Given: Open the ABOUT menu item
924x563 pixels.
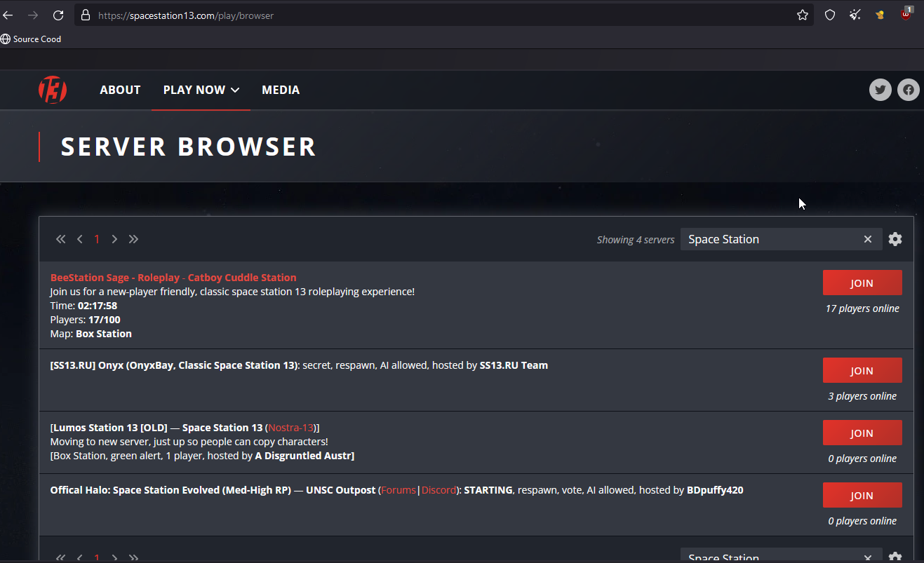Looking at the screenshot, I should (120, 90).
